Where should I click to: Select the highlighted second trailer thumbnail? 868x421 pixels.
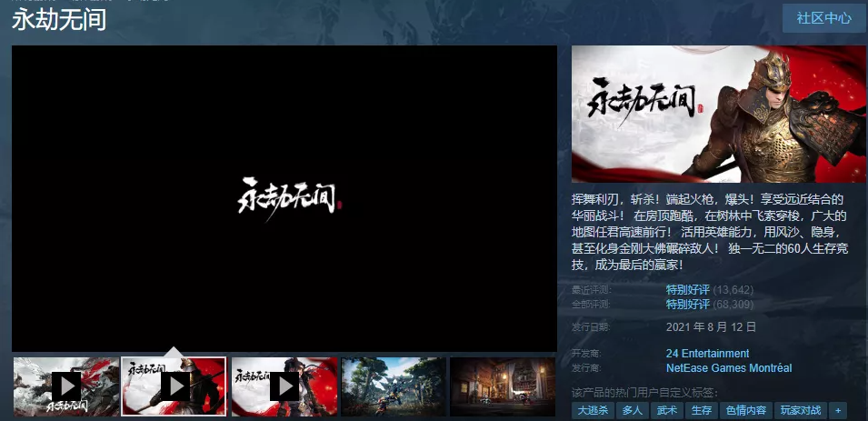coord(174,386)
